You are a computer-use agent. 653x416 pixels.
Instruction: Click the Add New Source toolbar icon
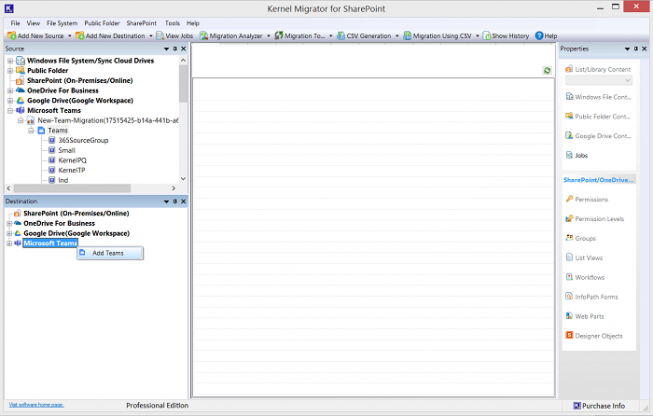[10, 36]
